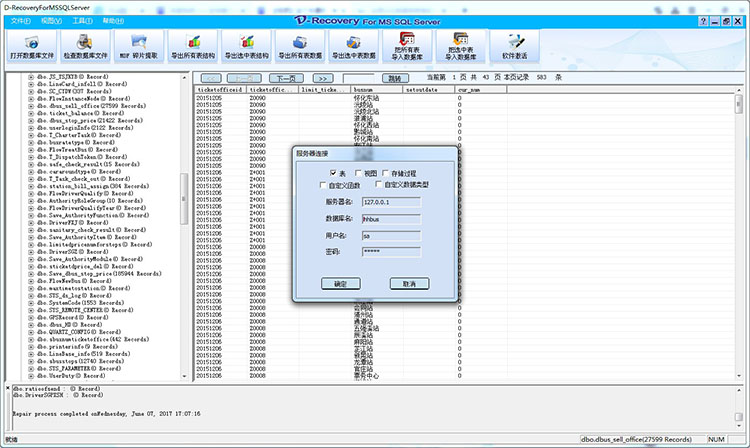Enable the 自定义数据类型 checkbox
Screen dimensions: 750x448
click(378, 184)
